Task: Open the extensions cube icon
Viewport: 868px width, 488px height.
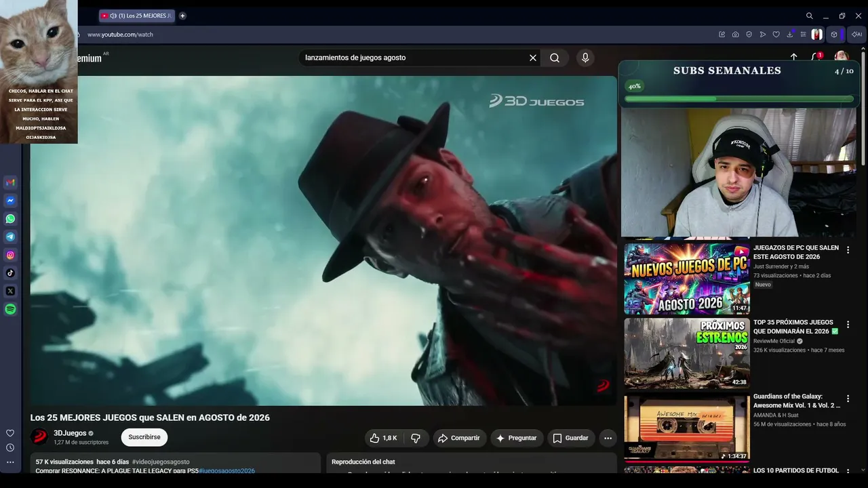Action: pos(834,35)
